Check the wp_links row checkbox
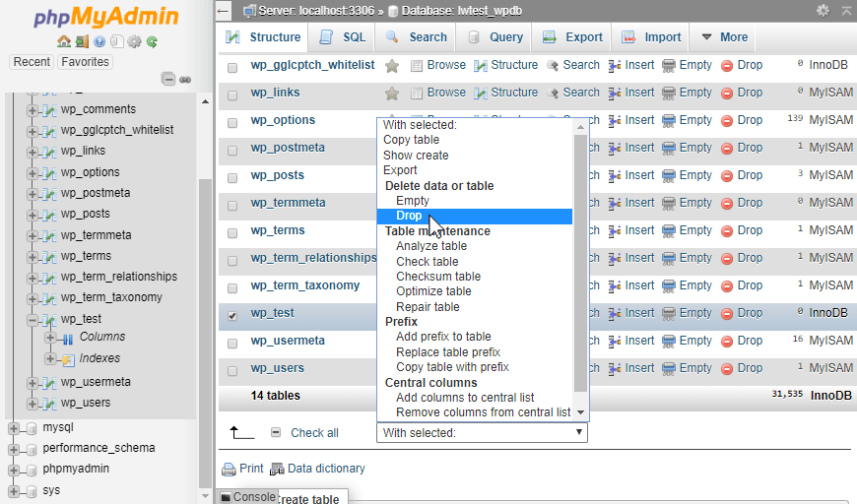857x504 pixels. pos(232,95)
